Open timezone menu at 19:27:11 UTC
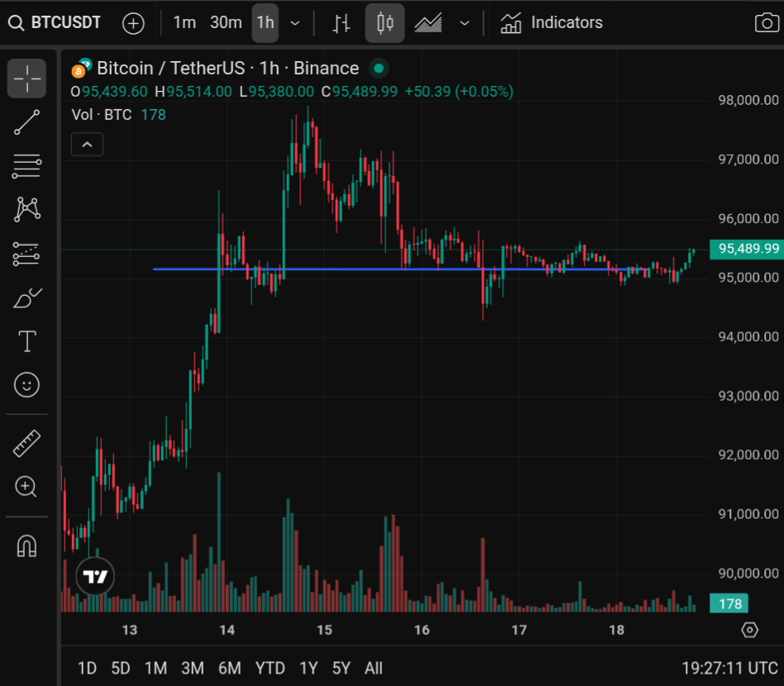The height and width of the screenshot is (686, 784). click(729, 668)
